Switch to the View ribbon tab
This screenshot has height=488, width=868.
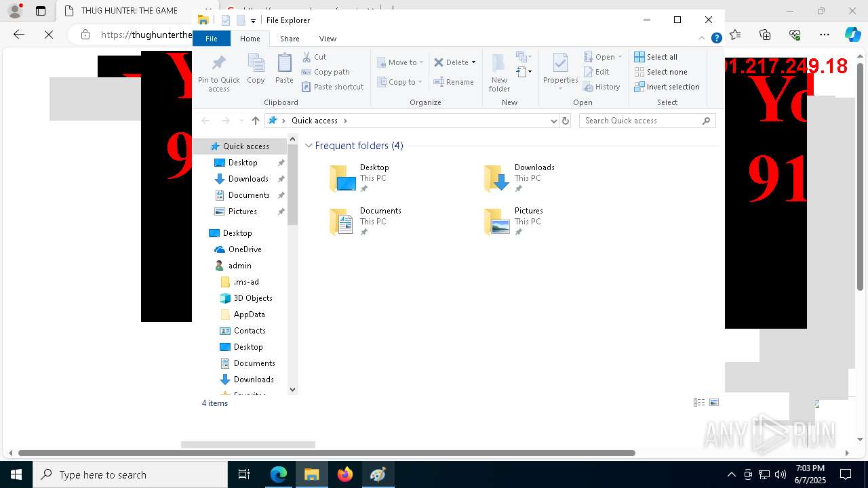coord(328,39)
